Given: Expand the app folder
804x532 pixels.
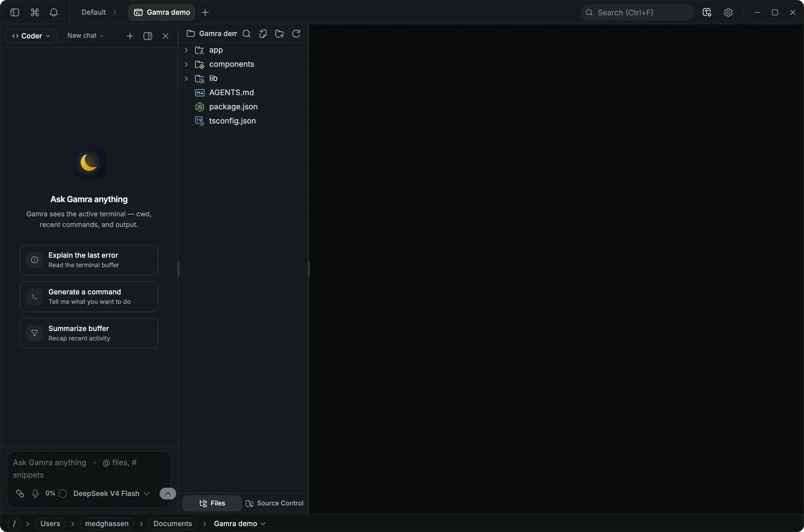Looking at the screenshot, I should pos(186,50).
